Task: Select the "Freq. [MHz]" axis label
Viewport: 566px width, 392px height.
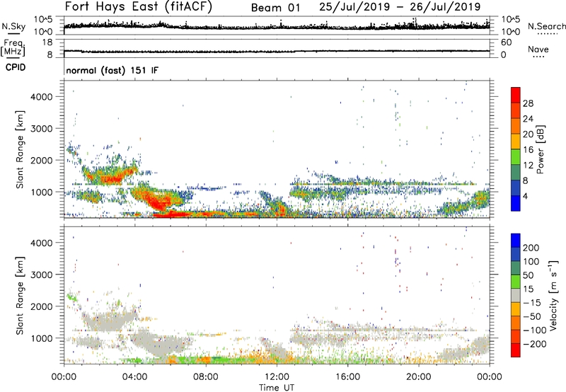Action: click(13, 47)
